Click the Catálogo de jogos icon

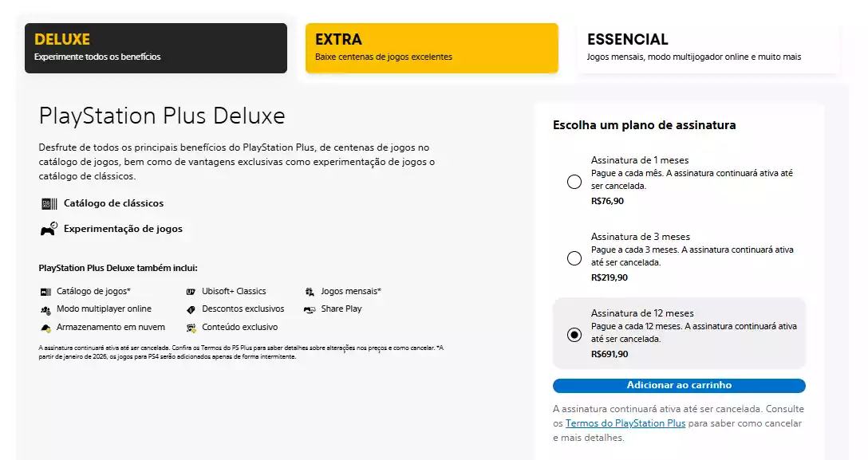pos(45,291)
